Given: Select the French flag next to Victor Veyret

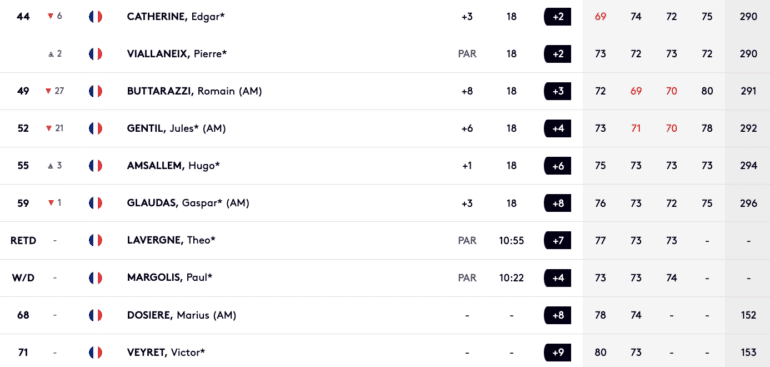Looking at the screenshot, I should click(x=95, y=353).
